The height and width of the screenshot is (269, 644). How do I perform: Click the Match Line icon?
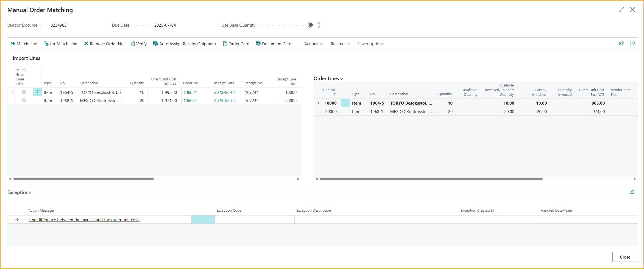click(x=13, y=44)
